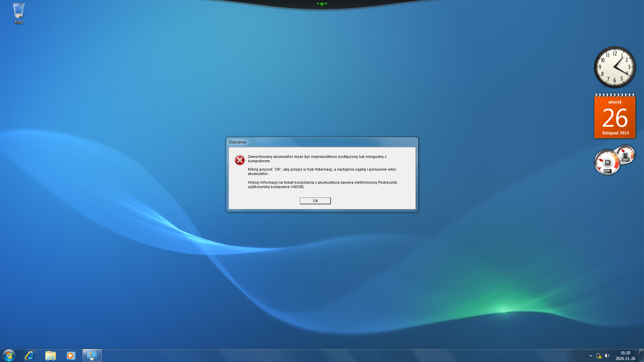The width and height of the screenshot is (644, 362).
Task: Launch Internet Explorer from the taskbar
Action: (x=30, y=355)
